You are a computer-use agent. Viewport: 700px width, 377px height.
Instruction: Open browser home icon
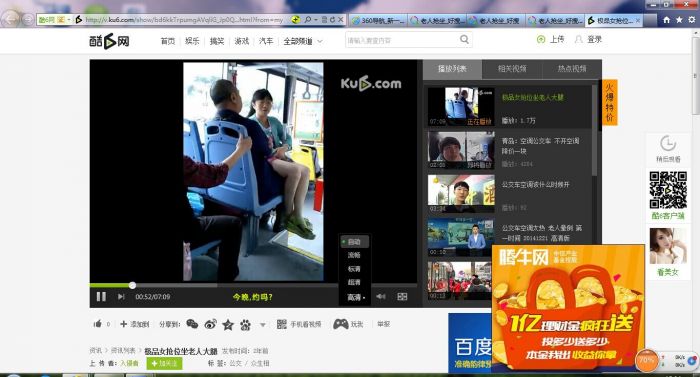pyautogui.click(x=667, y=20)
